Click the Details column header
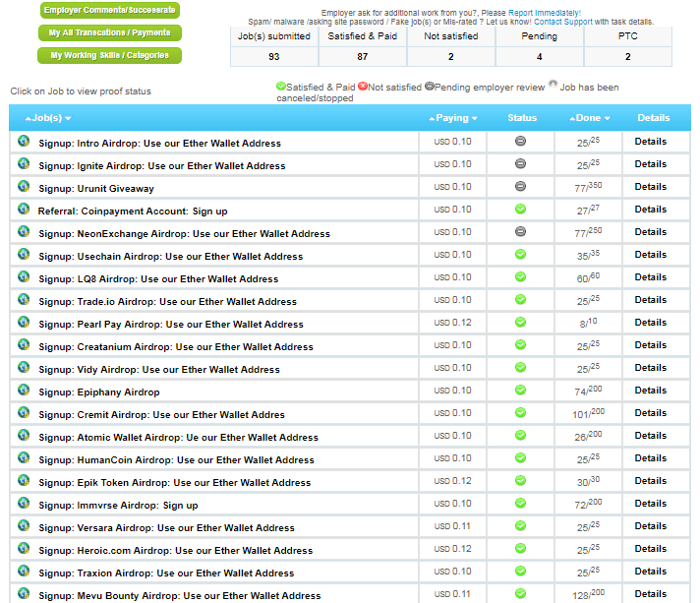Image resolution: width=700 pixels, height=603 pixels. pos(654,118)
